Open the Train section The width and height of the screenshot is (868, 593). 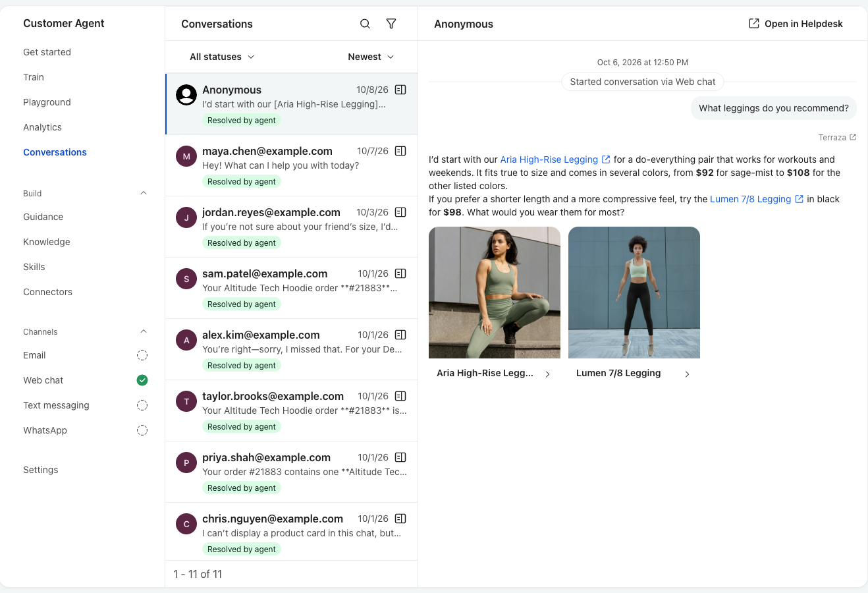pyautogui.click(x=34, y=77)
